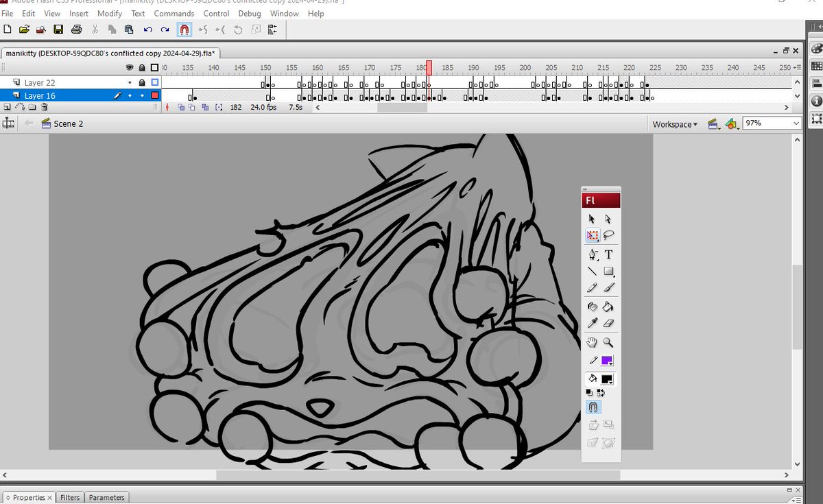
Task: Open the timeline panel options menu
Action: (x=796, y=68)
